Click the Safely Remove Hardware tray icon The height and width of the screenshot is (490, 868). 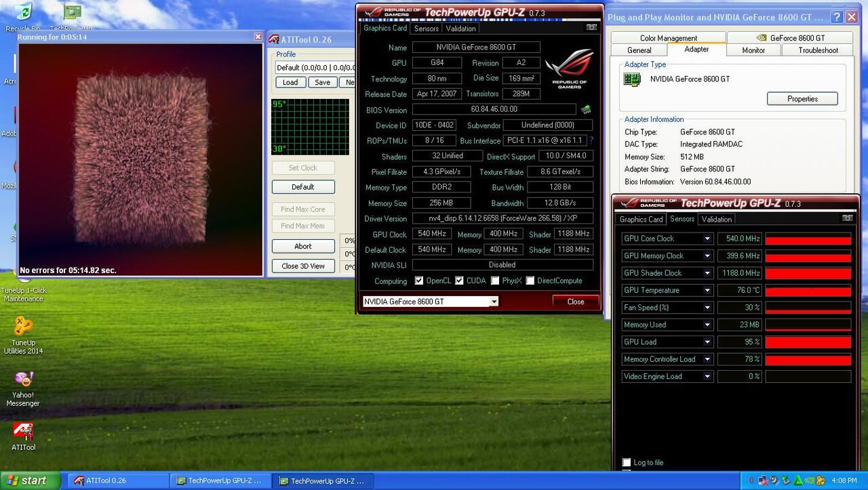[787, 481]
